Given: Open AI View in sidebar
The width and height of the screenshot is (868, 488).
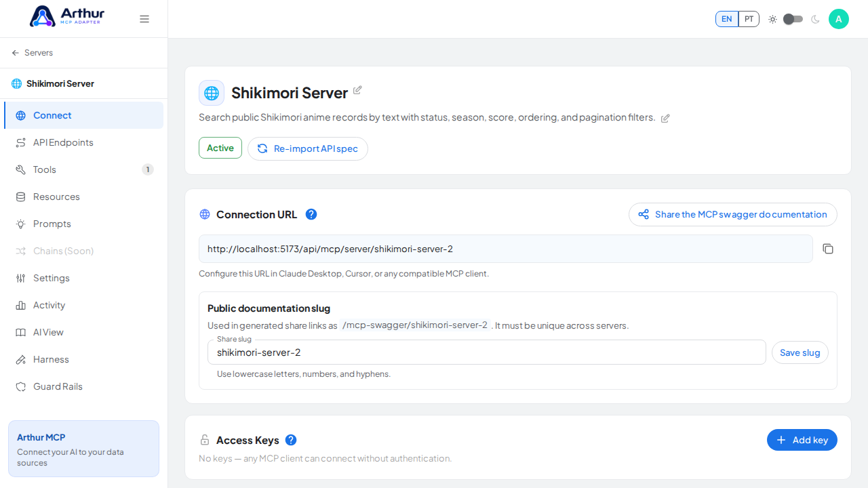Looking at the screenshot, I should tap(83, 332).
